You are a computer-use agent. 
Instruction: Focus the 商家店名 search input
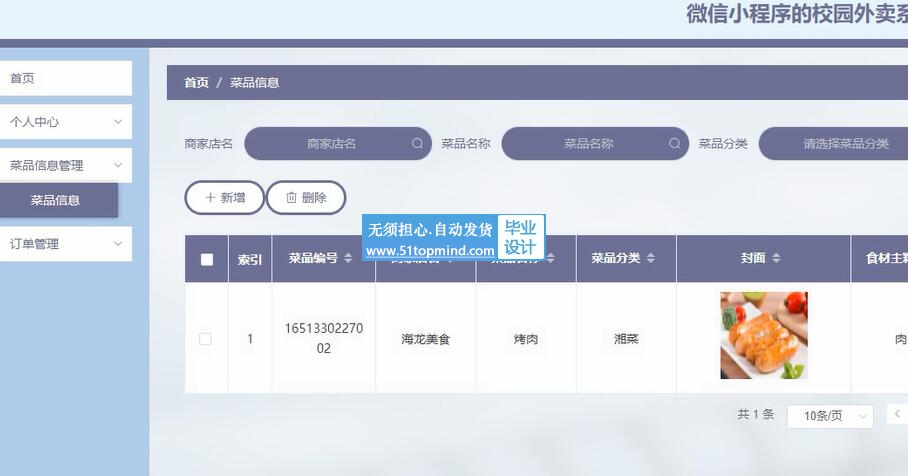click(338, 144)
